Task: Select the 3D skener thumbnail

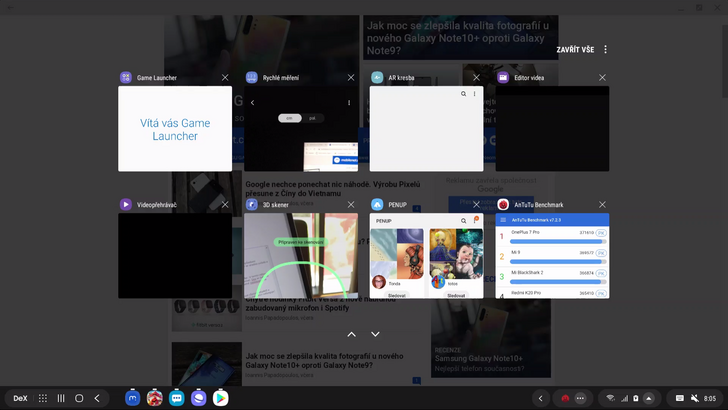Action: (301, 255)
